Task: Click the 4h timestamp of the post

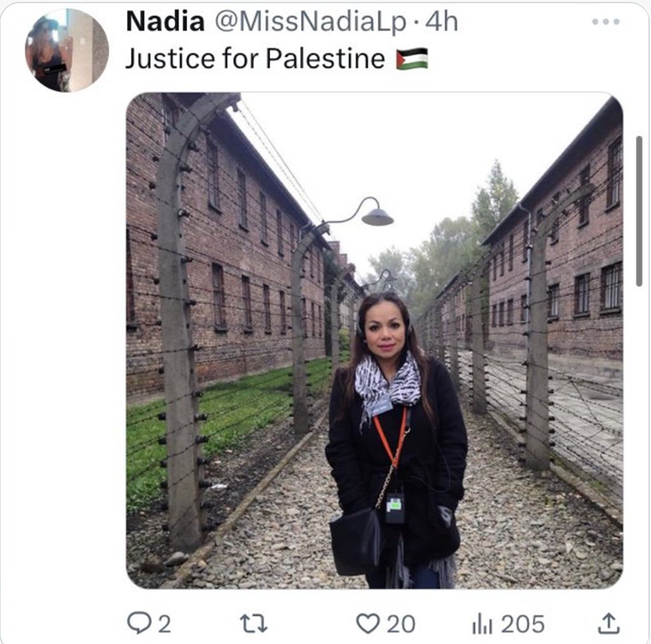Action: coord(442,22)
